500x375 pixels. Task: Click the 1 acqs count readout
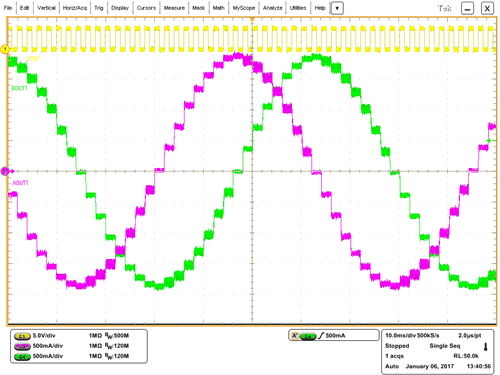(394, 356)
